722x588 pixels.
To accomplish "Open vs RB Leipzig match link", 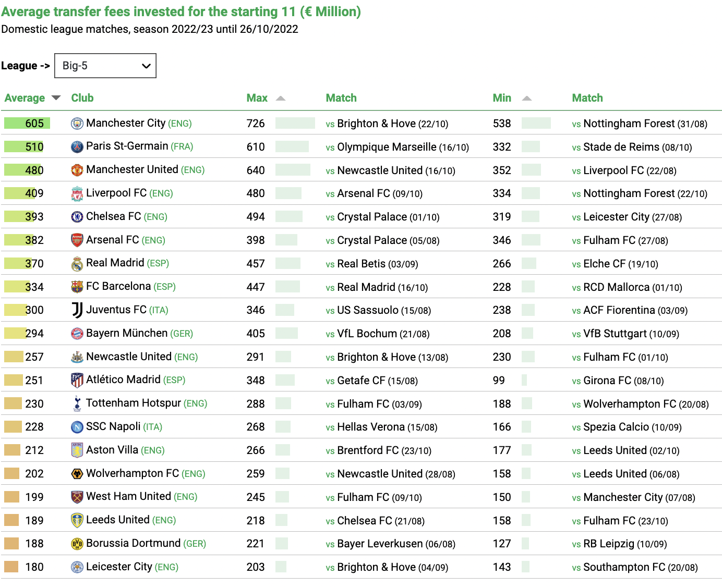I will (619, 544).
